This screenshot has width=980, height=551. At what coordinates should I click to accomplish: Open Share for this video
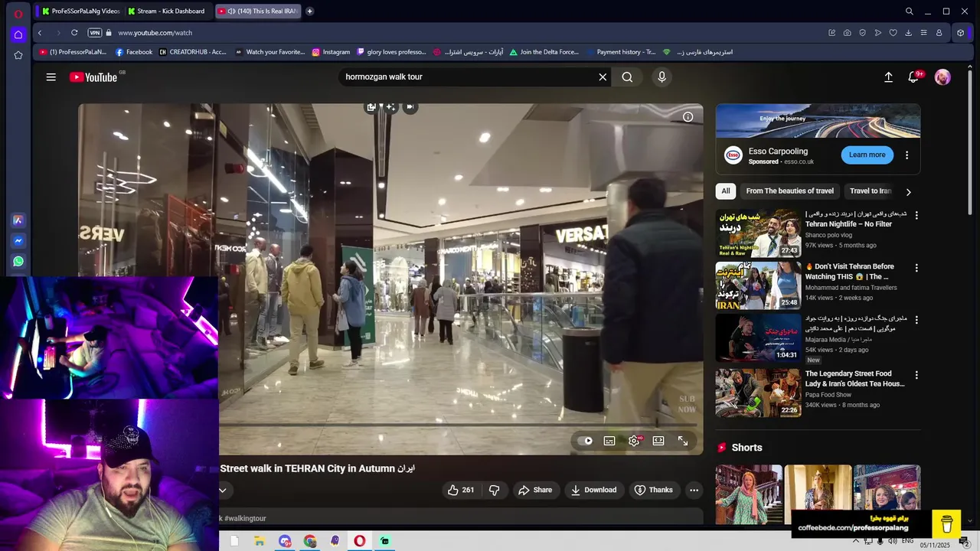[x=534, y=490]
